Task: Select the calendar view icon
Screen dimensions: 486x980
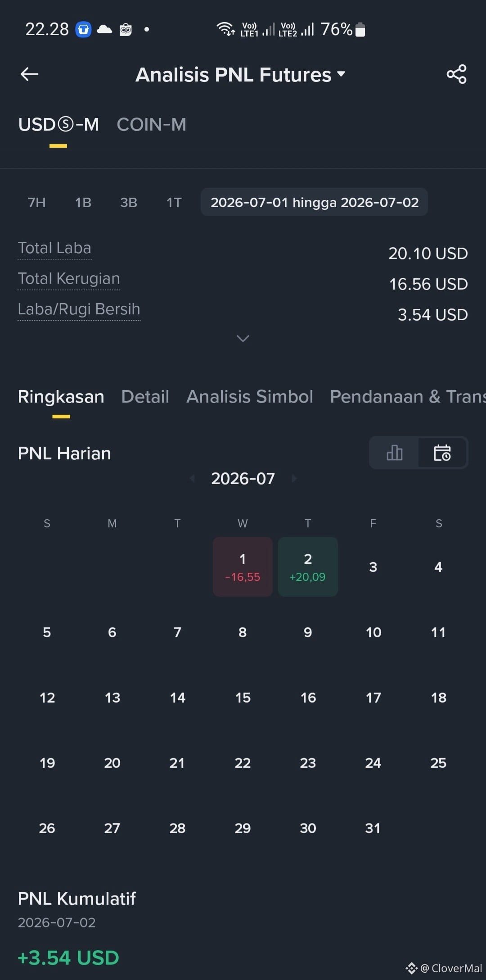Action: [x=442, y=453]
